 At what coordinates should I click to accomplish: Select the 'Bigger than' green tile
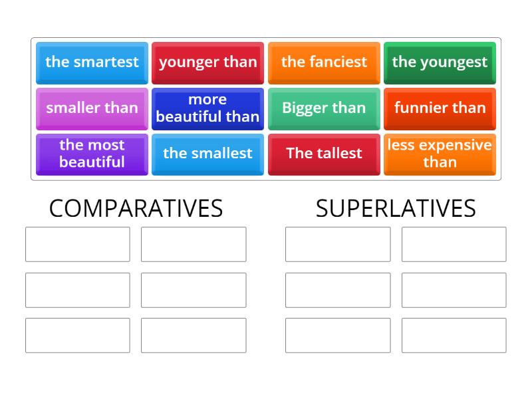tap(324, 108)
